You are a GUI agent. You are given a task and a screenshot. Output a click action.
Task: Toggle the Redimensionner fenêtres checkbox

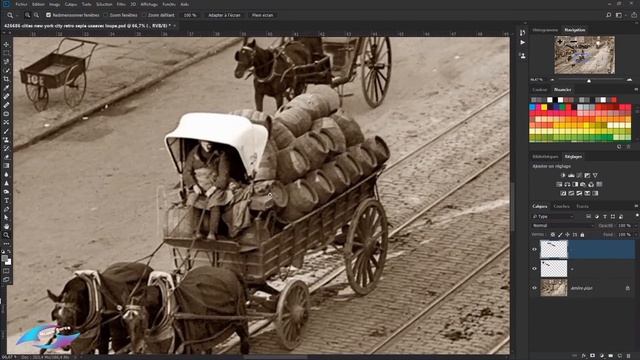48,15
